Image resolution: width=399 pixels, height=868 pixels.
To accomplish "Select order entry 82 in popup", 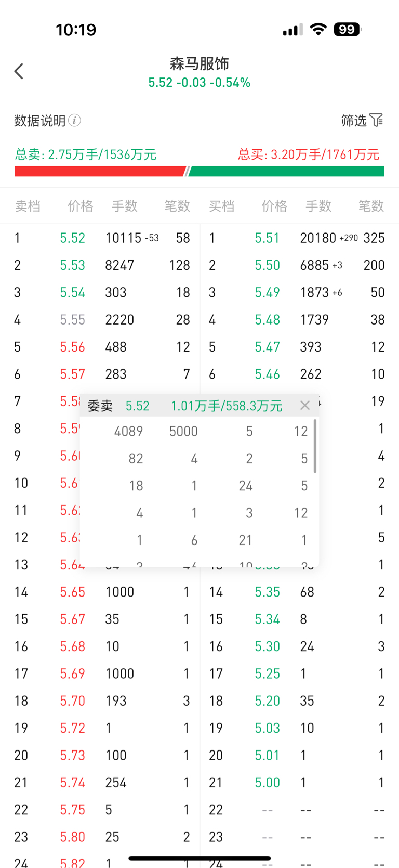I will click(136, 458).
